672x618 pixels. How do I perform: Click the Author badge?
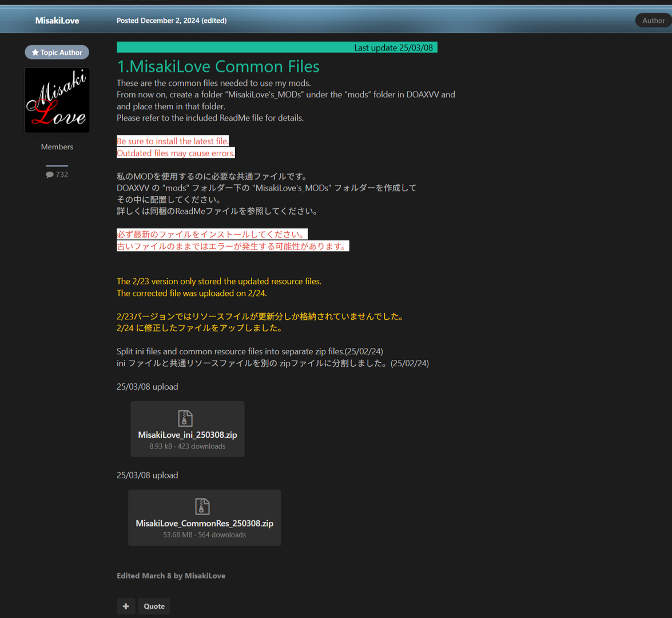point(653,21)
